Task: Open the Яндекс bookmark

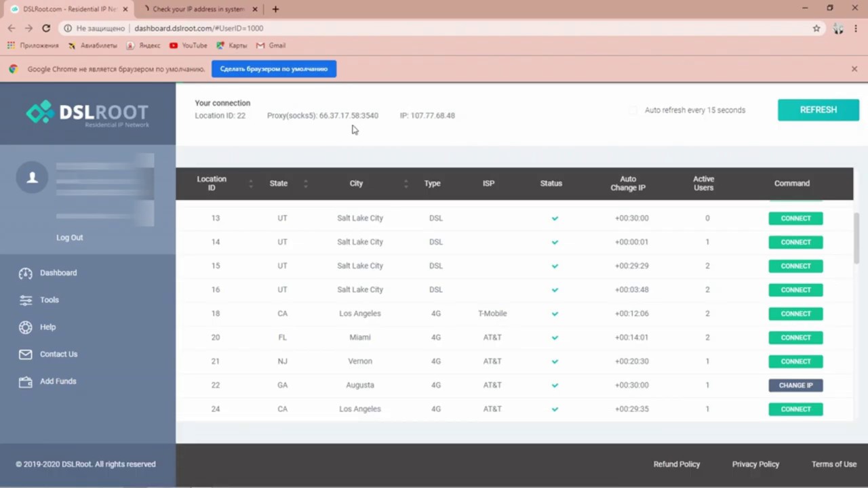Action: coord(143,45)
